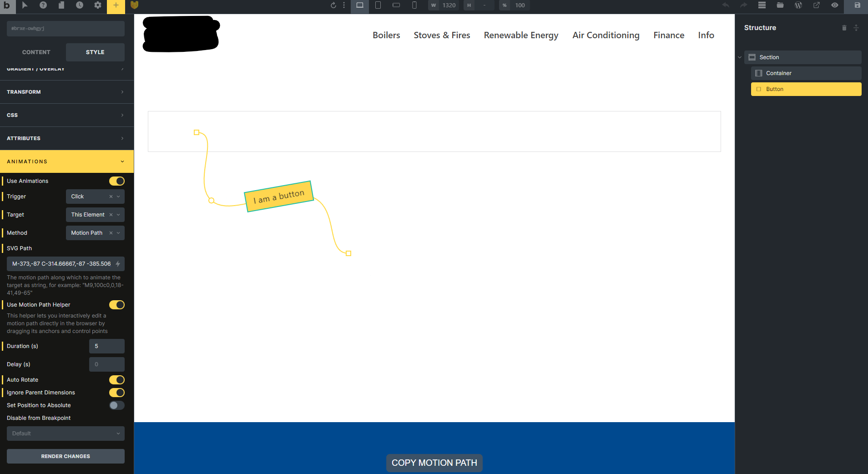This screenshot has width=868, height=474.
Task: Enable Set Position to Absolute switch
Action: (x=117, y=405)
